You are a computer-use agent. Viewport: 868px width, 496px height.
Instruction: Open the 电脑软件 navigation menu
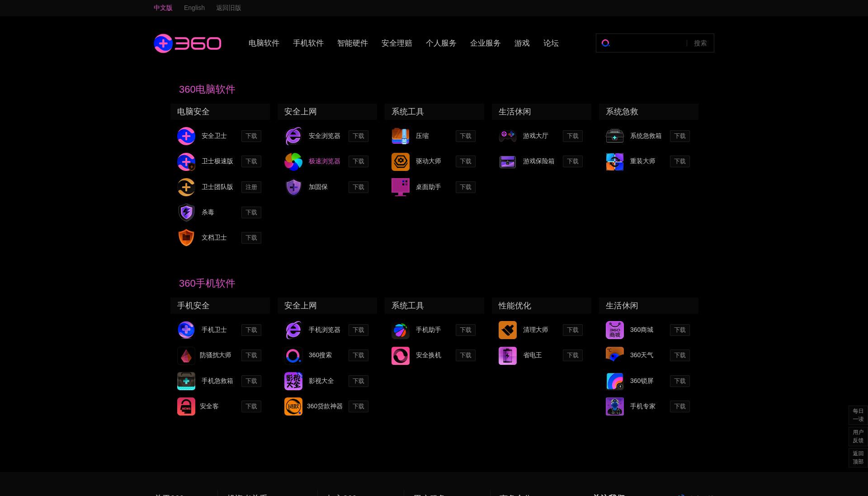(x=264, y=43)
